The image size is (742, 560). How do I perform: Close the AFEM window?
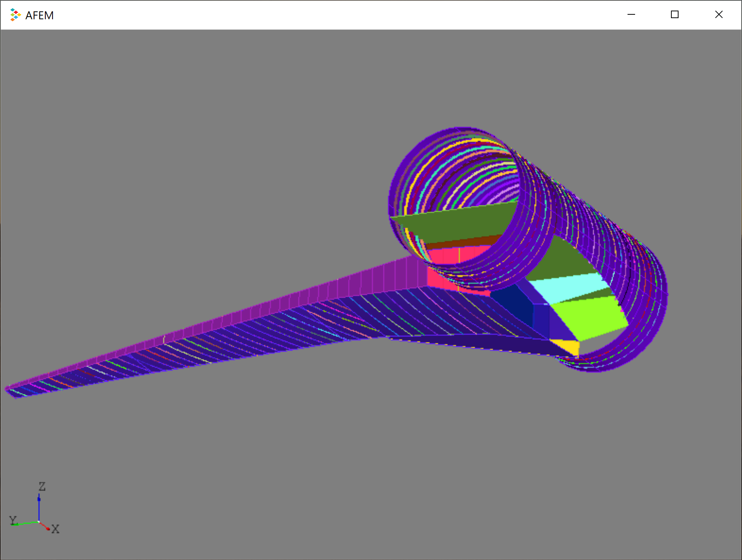coord(719,15)
